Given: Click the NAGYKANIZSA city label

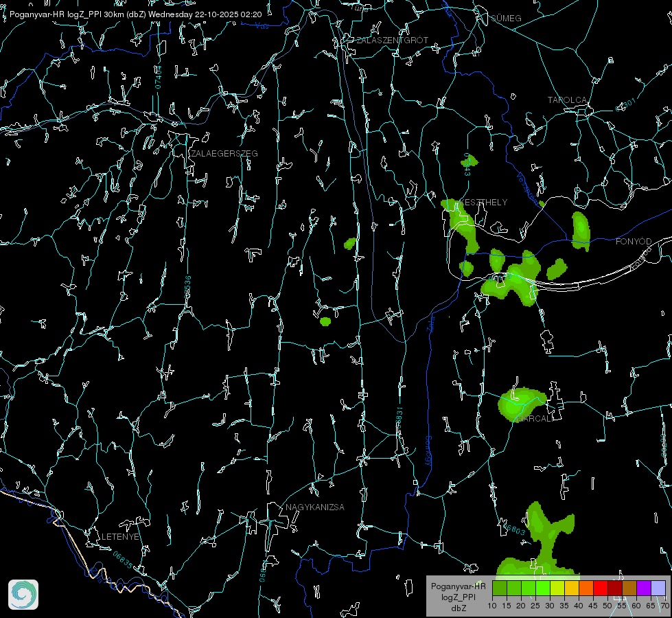Looking at the screenshot, I should point(315,507).
